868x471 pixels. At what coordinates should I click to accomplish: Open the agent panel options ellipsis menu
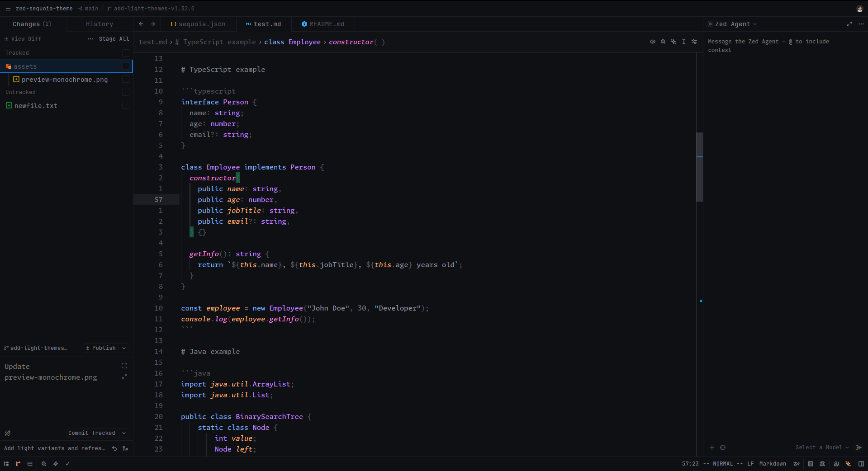click(861, 24)
